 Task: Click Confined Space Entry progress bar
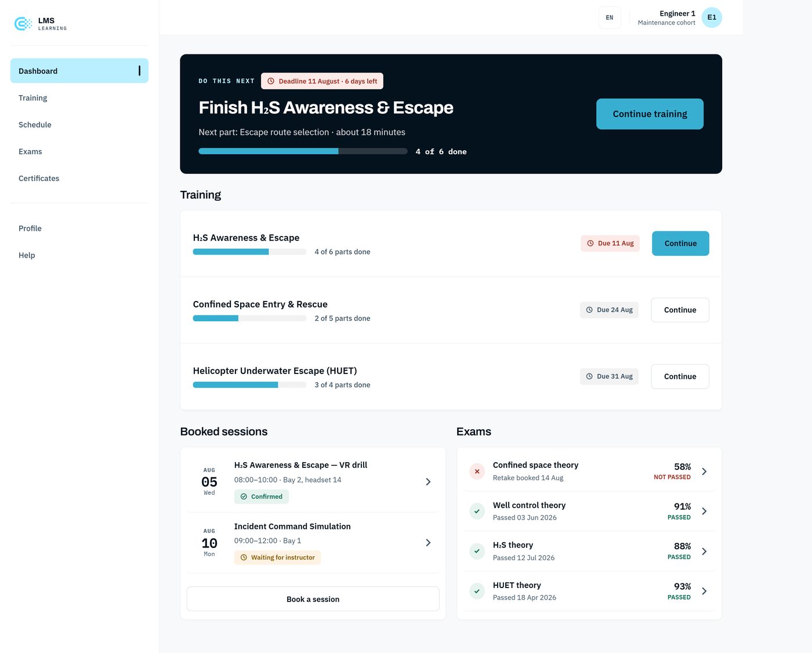coord(249,318)
